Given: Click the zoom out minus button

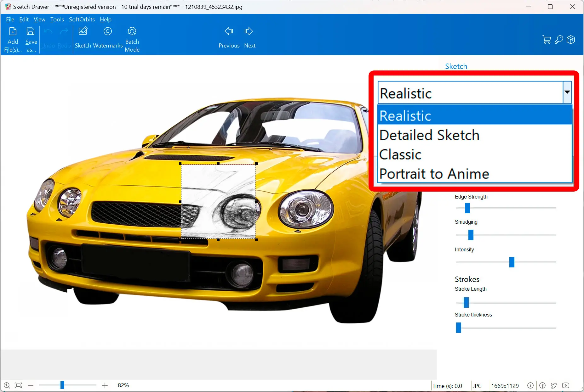Looking at the screenshot, I should pyautogui.click(x=31, y=385).
